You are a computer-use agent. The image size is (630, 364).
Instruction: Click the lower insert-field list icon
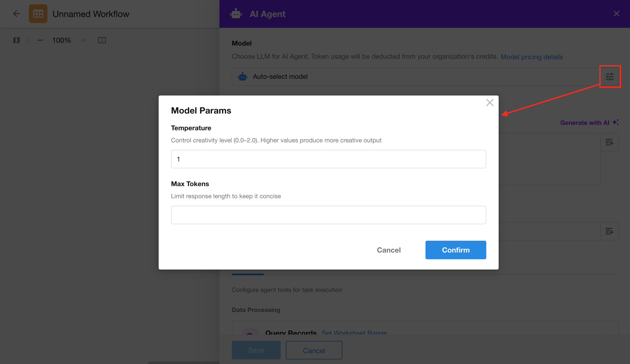pyautogui.click(x=609, y=231)
